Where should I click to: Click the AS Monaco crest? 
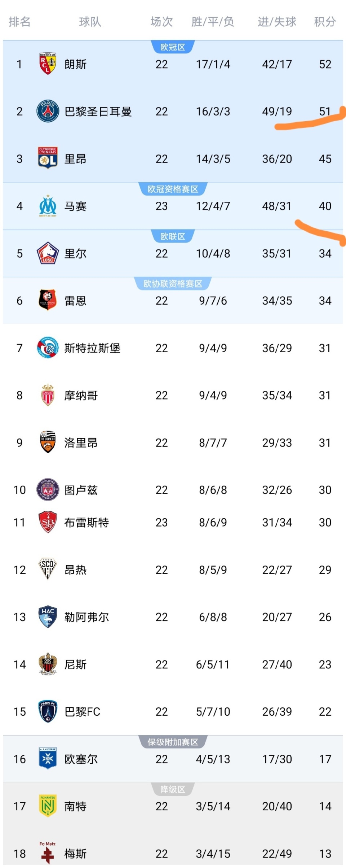tap(48, 395)
